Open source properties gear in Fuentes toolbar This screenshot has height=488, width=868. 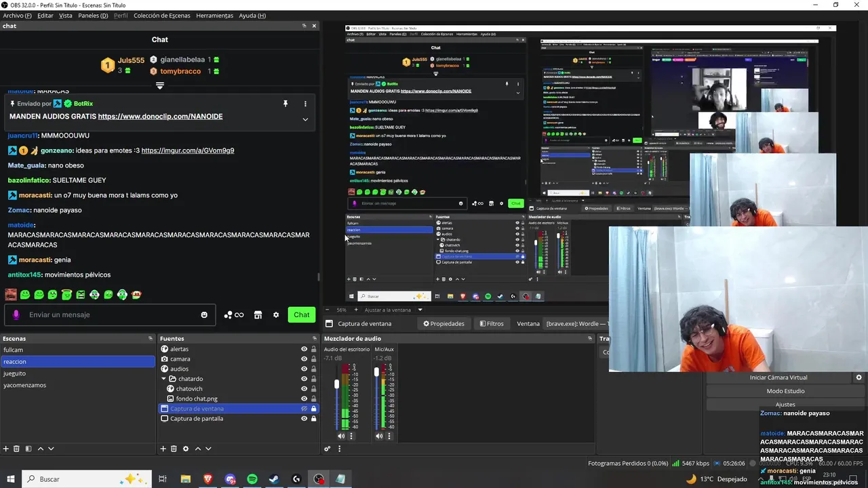(x=186, y=449)
